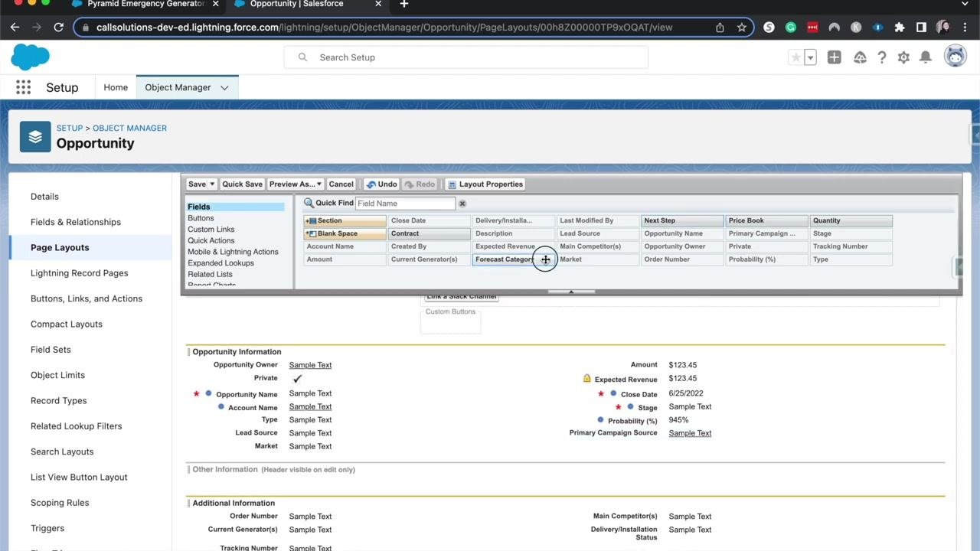Viewport: 980px width, 551px height.
Task: Open the Global Actions plus icon
Action: (835, 57)
